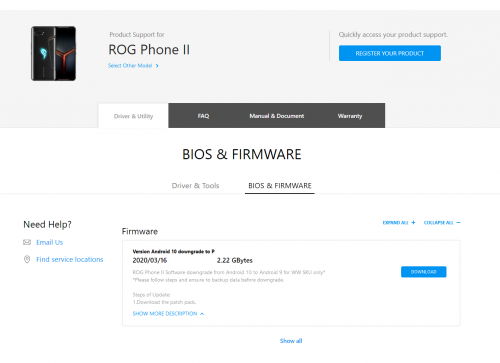Viewport: 500px width, 363px height.
Task: Click the Version Android 10 downgrade title
Action: coord(174,251)
